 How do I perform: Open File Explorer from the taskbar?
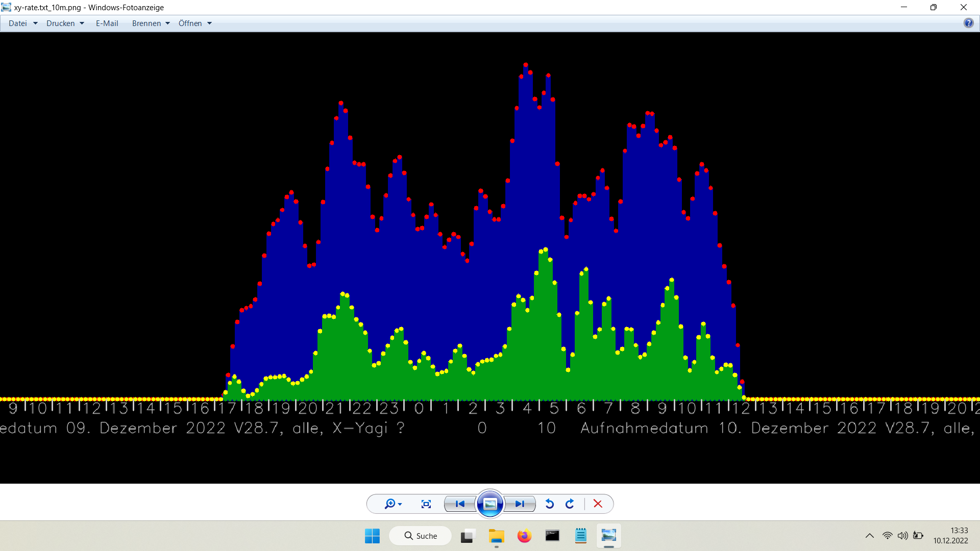pos(496,536)
